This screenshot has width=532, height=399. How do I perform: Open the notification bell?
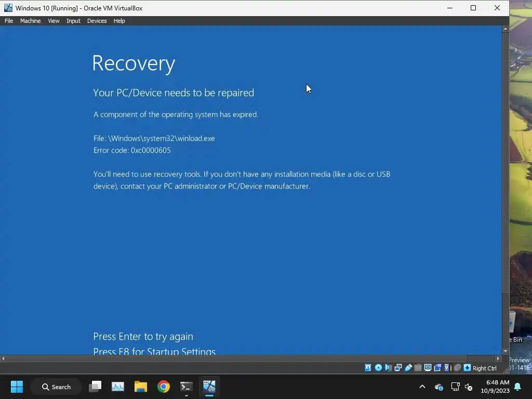518,387
